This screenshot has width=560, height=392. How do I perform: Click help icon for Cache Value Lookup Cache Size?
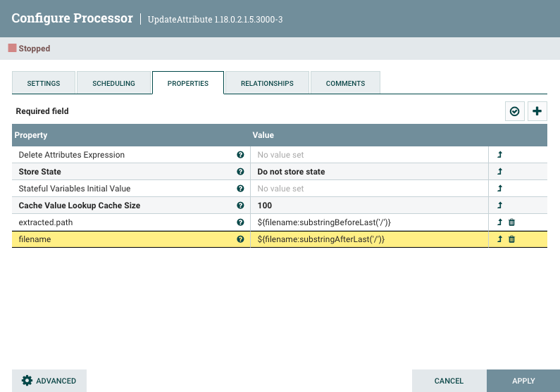pos(241,206)
